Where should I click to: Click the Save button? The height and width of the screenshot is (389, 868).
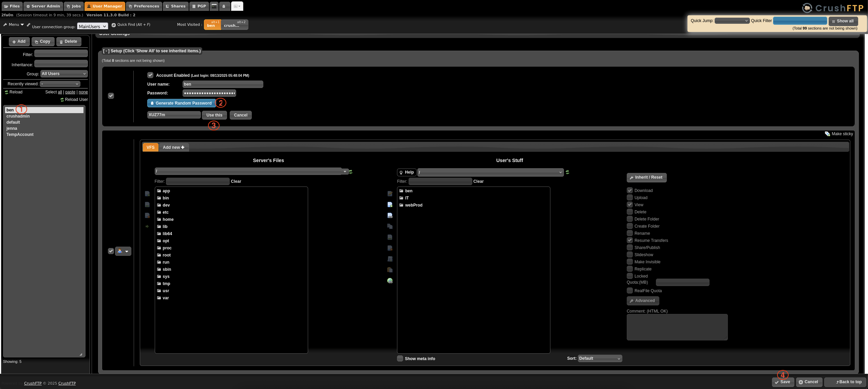(782, 382)
